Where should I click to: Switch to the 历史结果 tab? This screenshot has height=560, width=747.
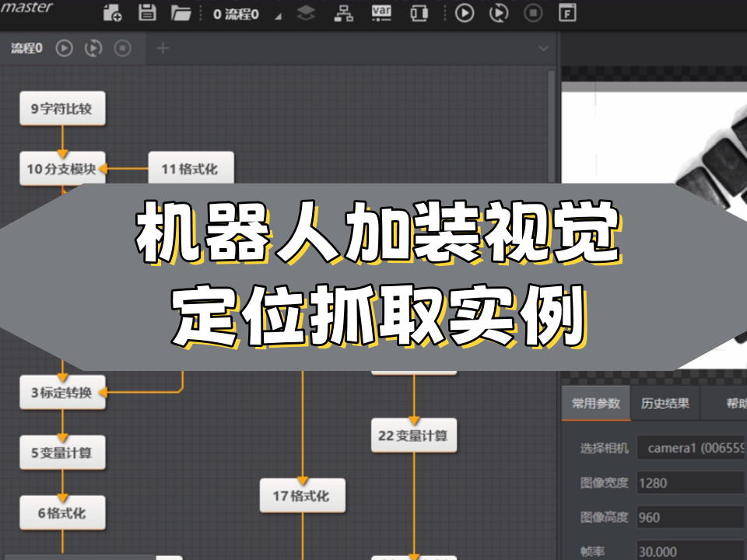665,403
